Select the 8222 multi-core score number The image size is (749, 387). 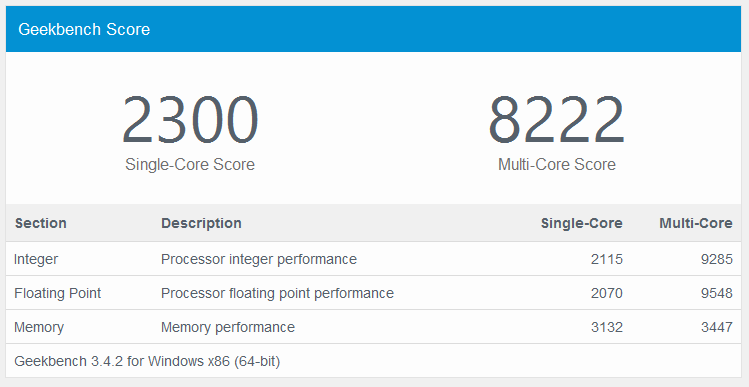[x=556, y=120]
